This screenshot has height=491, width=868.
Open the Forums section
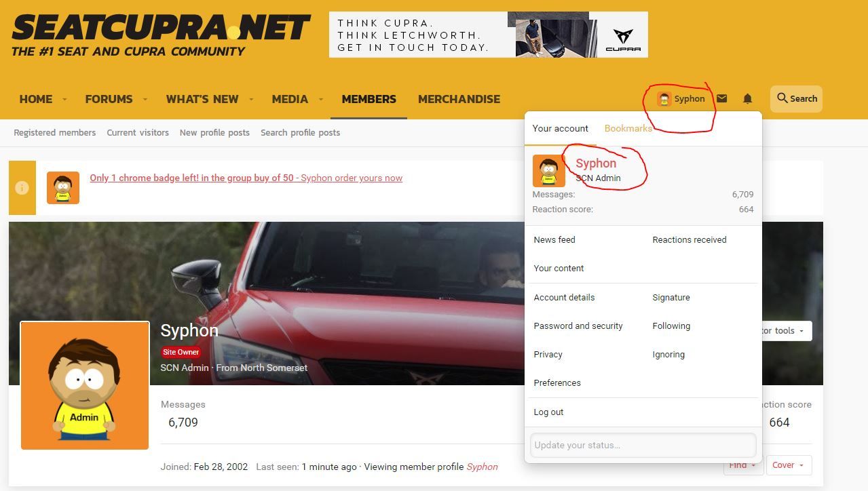pyautogui.click(x=109, y=99)
